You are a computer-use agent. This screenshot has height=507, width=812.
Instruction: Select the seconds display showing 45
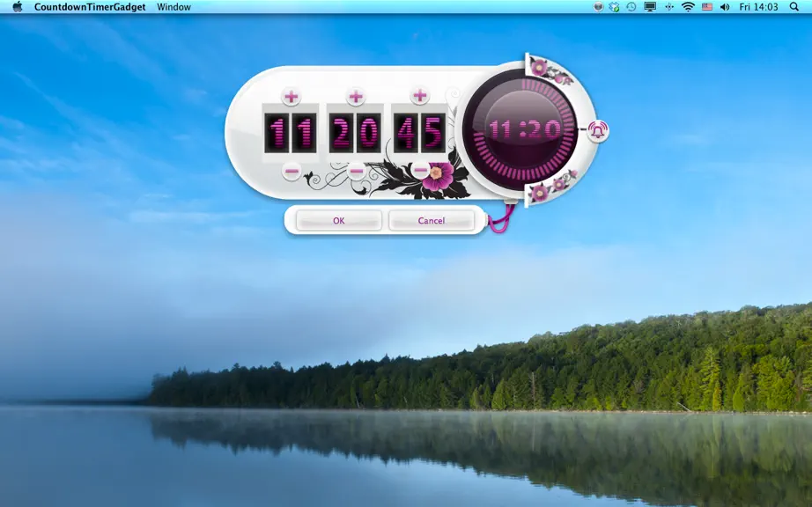click(419, 132)
